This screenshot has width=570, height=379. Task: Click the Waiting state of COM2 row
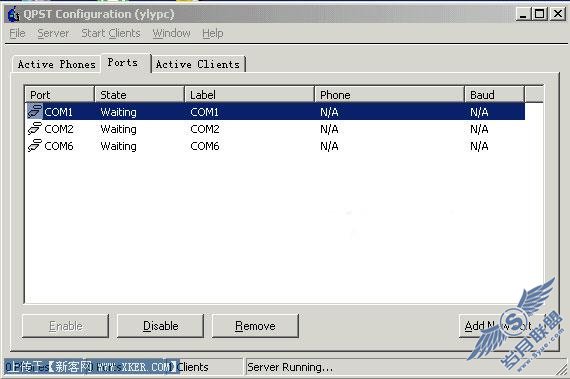[119, 129]
